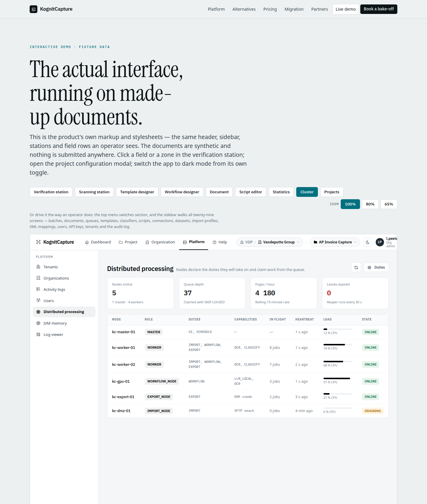Click the kc-master-01 node name
Image resolution: width=427 pixels, height=504 pixels.
[x=124, y=332]
